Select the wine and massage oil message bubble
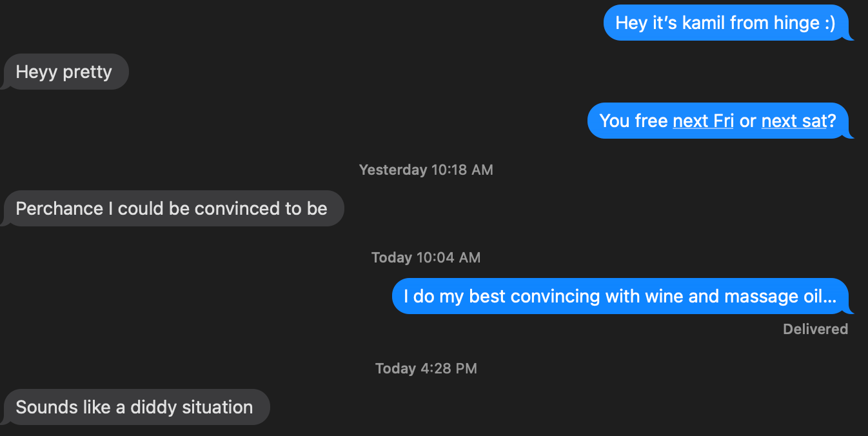 click(x=619, y=296)
